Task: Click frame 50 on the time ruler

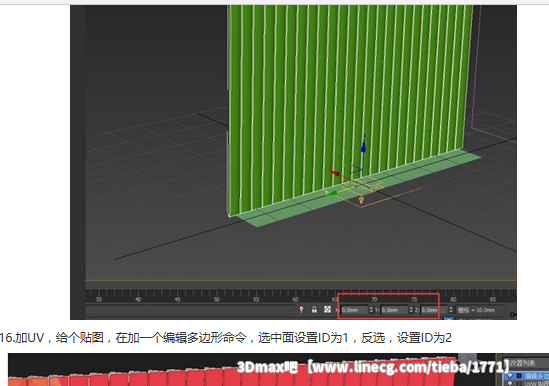Action: click(x=217, y=299)
